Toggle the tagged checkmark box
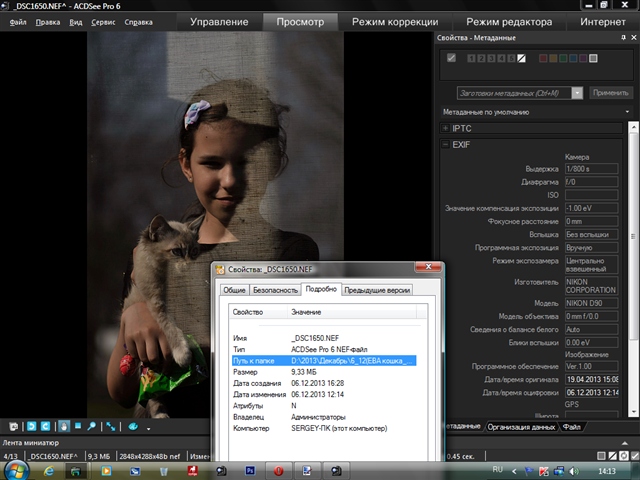The image size is (640, 480). click(x=452, y=58)
